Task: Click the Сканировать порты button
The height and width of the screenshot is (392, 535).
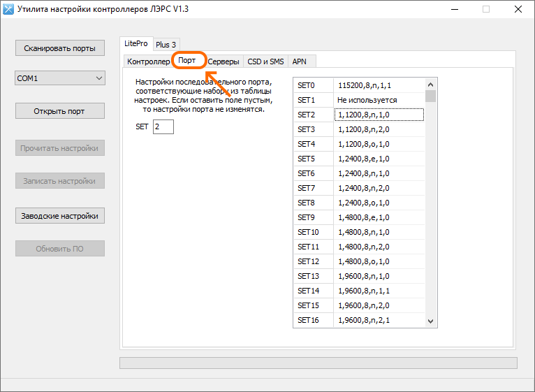Action: click(x=59, y=48)
